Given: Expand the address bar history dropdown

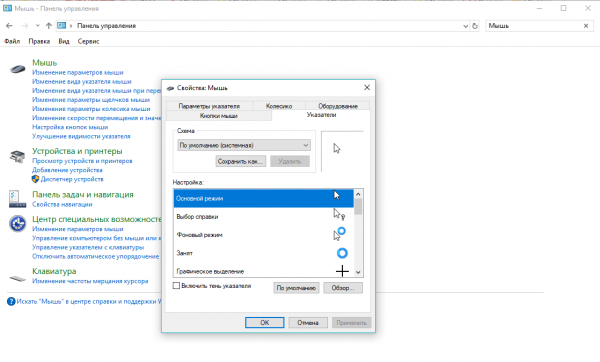Looking at the screenshot, I should click(x=465, y=26).
